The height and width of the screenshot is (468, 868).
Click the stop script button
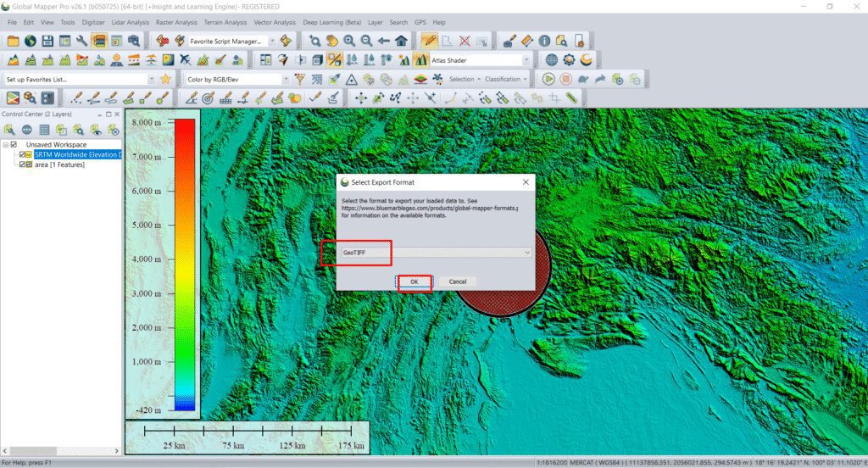(x=565, y=79)
